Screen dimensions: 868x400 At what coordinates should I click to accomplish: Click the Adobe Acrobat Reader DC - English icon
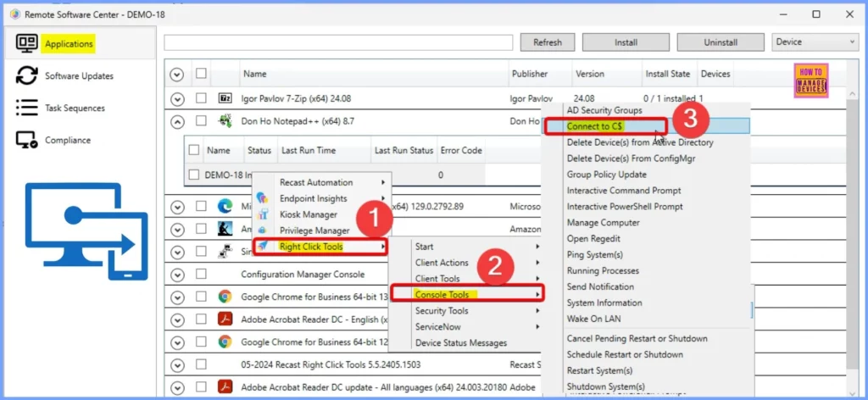(225, 319)
